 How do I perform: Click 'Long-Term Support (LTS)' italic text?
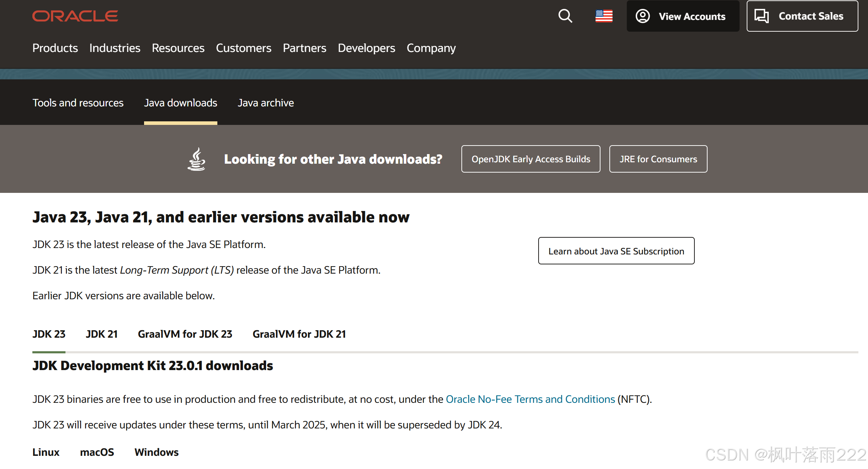[x=177, y=270]
